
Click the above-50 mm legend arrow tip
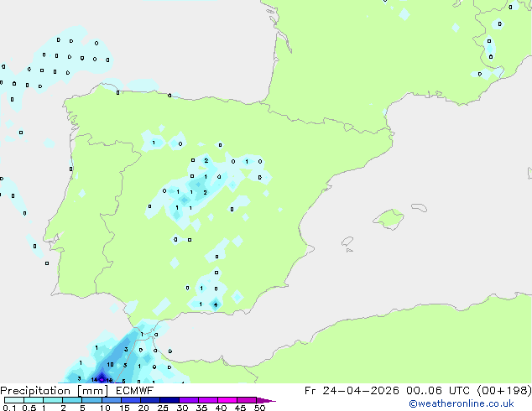[x=266, y=401]
